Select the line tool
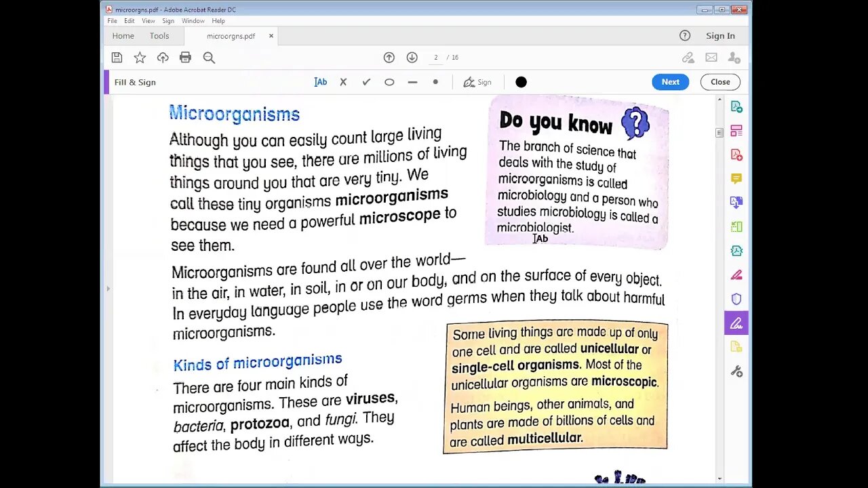 pyautogui.click(x=412, y=82)
